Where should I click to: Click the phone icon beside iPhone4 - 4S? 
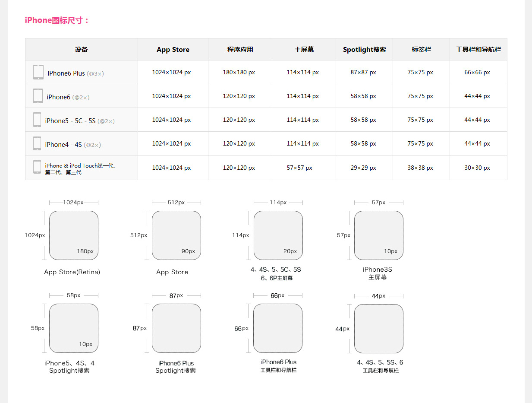click(x=37, y=143)
